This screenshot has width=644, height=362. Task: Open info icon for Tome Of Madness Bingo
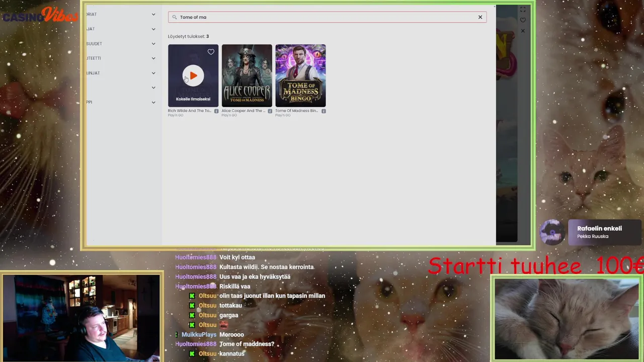[x=324, y=111]
